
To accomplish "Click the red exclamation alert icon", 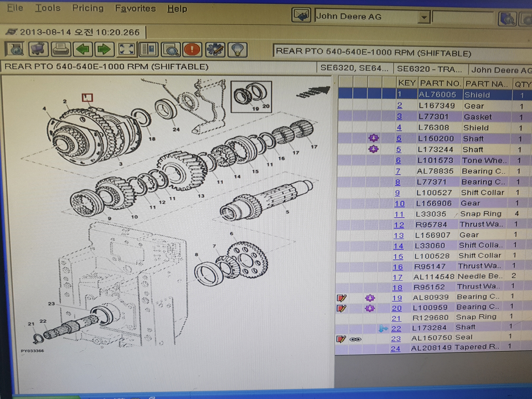I will tap(192, 50).
